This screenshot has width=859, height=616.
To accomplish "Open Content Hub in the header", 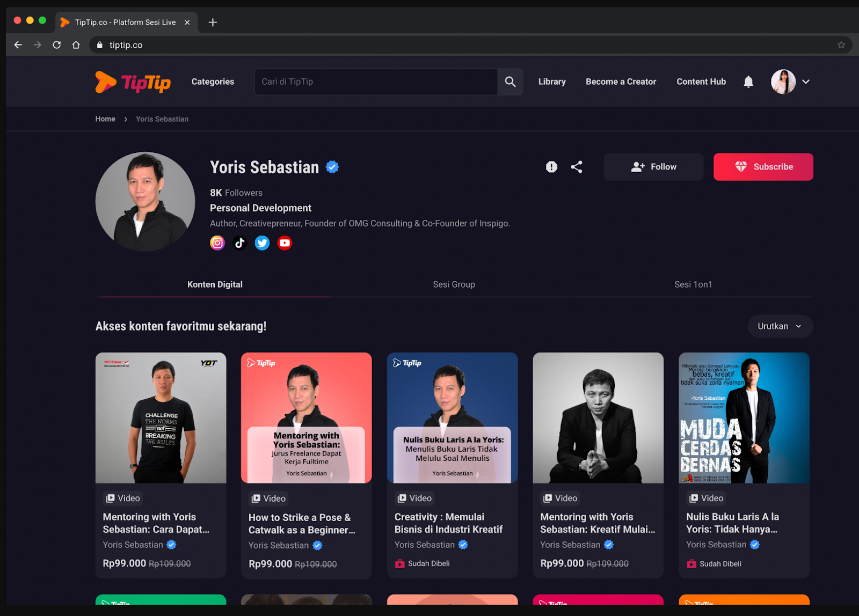I will click(x=701, y=82).
